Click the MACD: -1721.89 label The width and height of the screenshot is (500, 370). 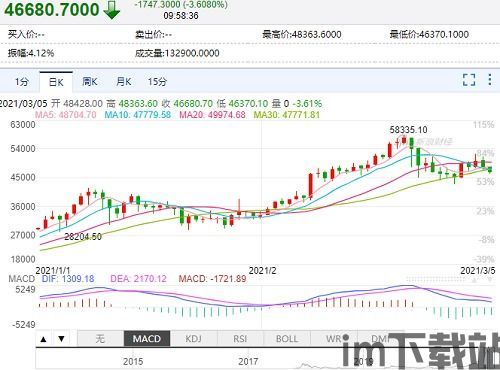point(213,279)
